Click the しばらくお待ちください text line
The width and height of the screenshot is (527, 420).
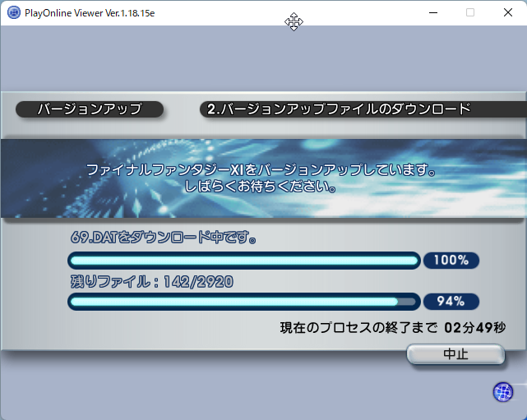coord(261,187)
